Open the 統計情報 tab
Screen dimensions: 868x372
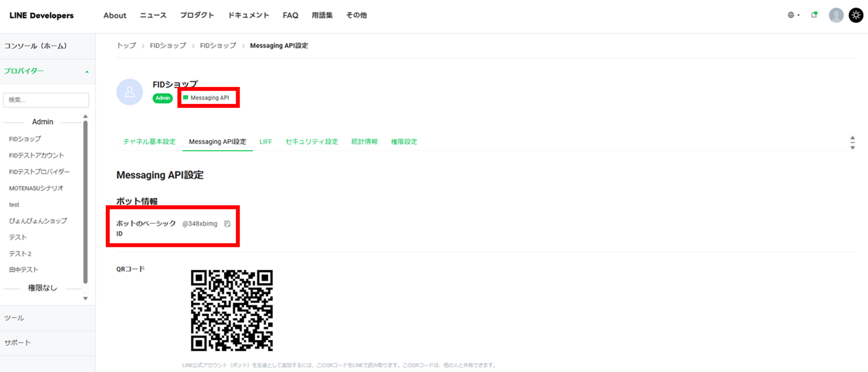364,142
